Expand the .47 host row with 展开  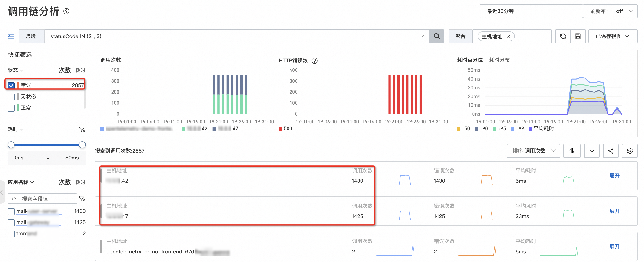[614, 211]
